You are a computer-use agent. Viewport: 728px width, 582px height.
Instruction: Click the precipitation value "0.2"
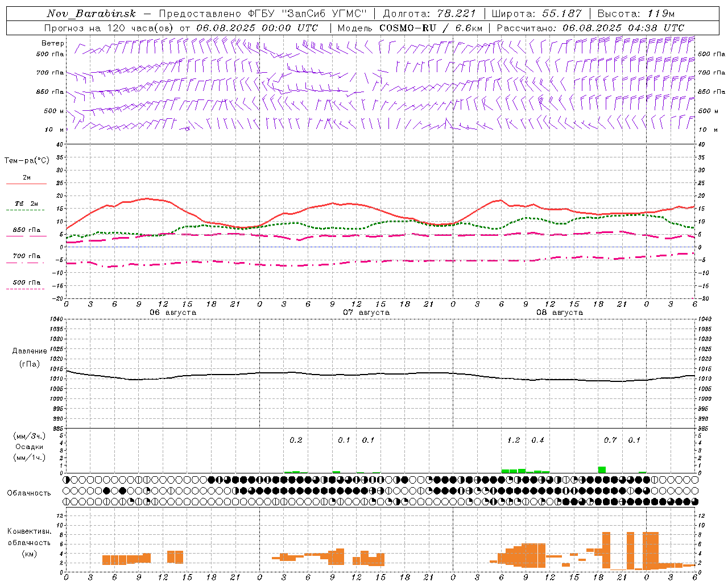pyautogui.click(x=296, y=440)
